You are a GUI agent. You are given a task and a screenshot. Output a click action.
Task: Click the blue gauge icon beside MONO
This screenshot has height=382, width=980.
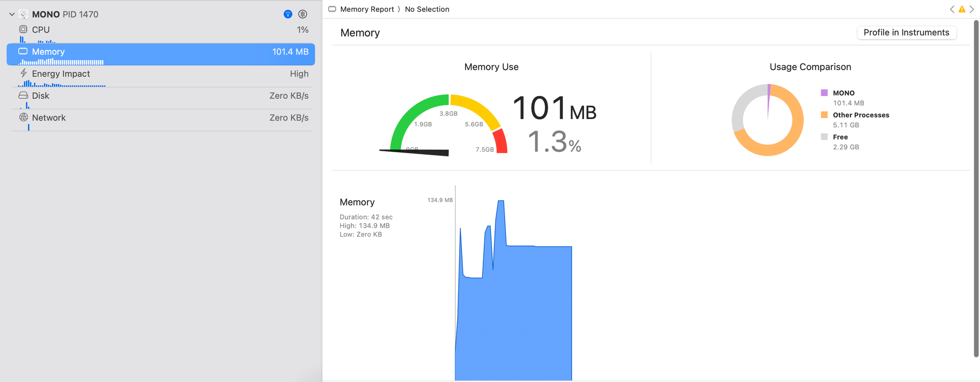coord(288,14)
